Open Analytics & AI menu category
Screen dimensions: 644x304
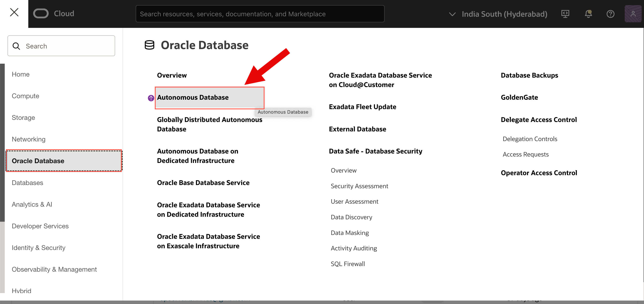coord(32,205)
